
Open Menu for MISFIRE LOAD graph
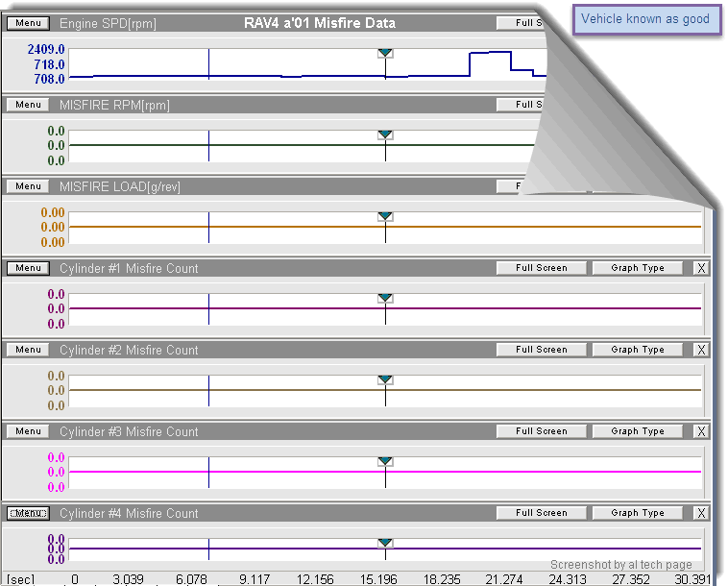click(x=28, y=186)
